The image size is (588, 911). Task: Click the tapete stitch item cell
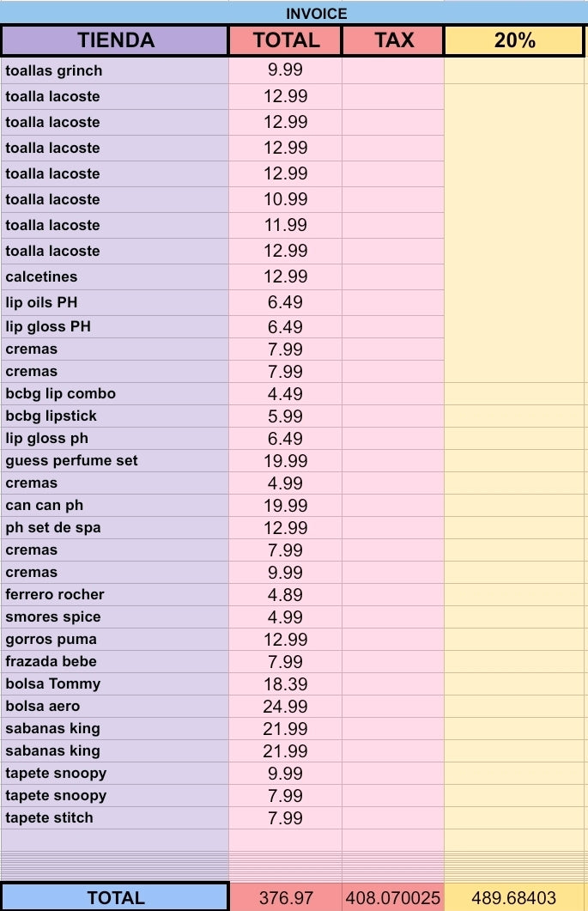[115, 817]
